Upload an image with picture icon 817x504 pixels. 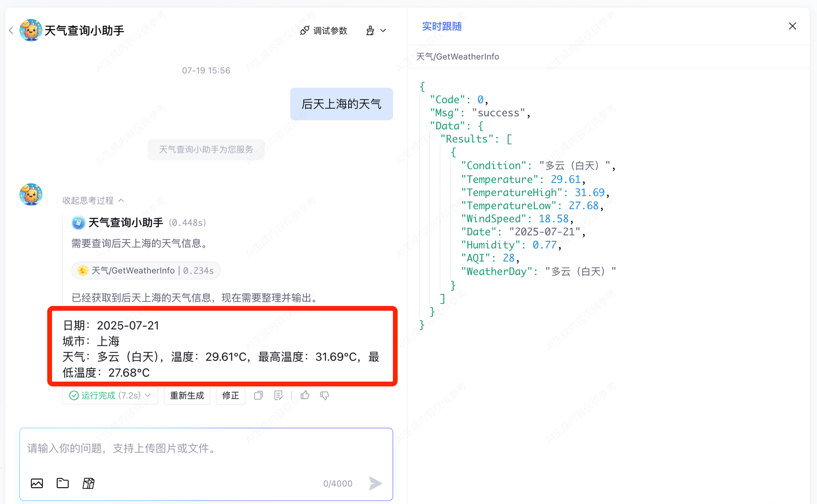pos(37,483)
